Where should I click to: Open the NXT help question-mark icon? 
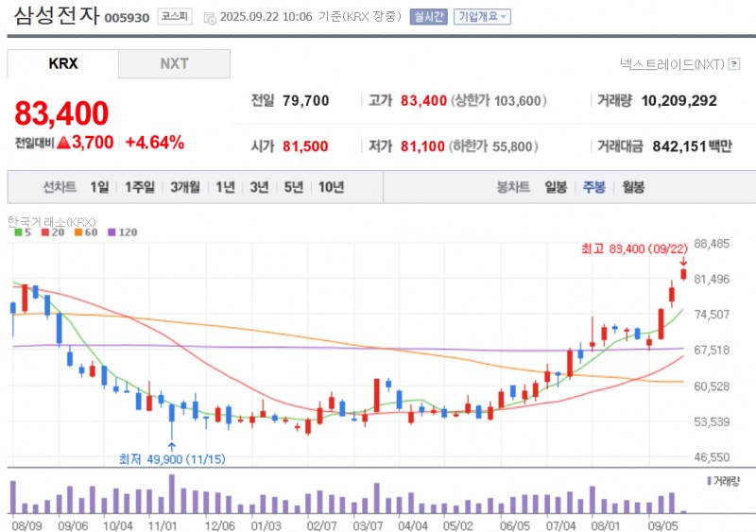click(734, 63)
